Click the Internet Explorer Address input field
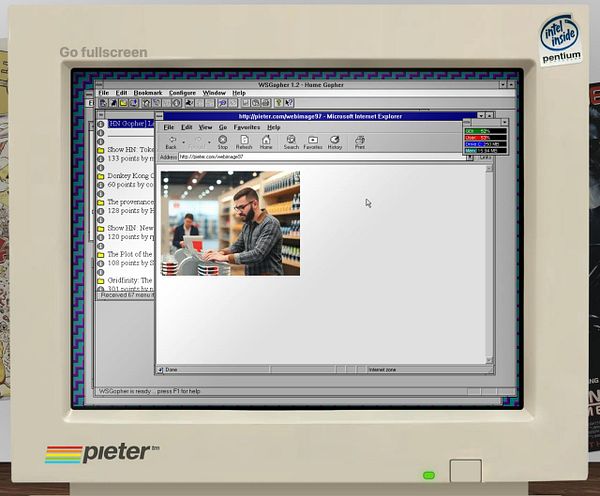 322,157
